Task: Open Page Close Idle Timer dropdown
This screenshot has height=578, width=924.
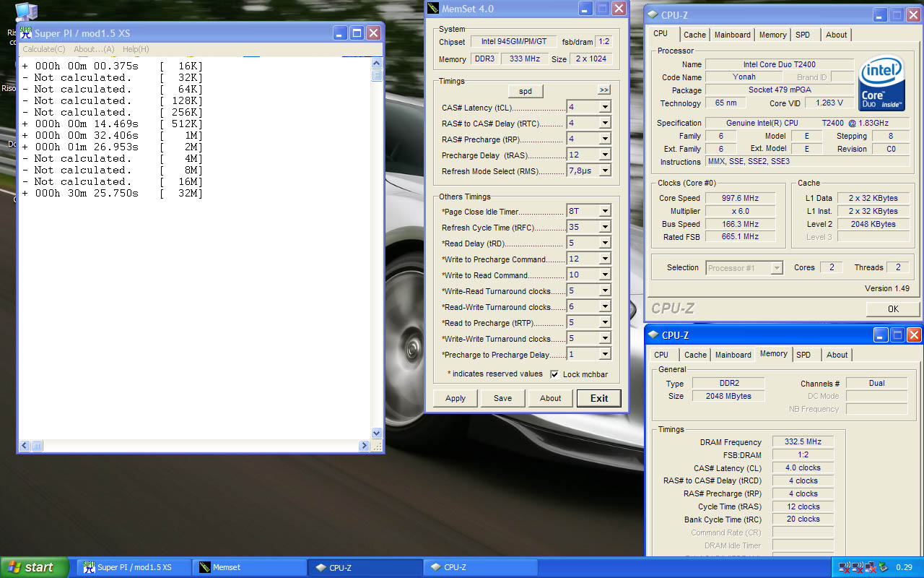Action: coord(605,211)
